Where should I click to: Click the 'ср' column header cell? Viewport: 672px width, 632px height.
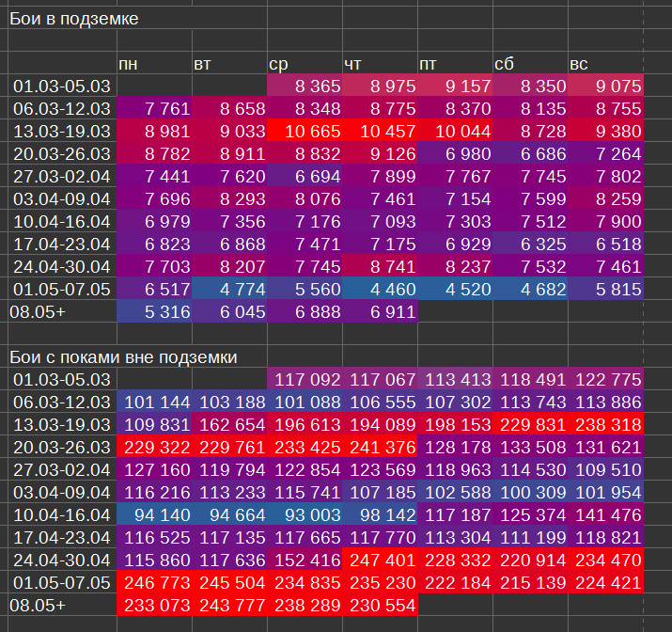click(x=305, y=63)
